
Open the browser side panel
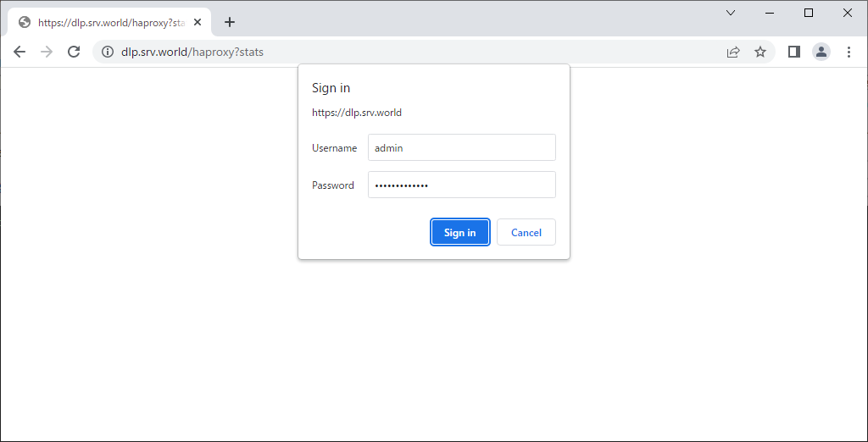pyautogui.click(x=794, y=52)
